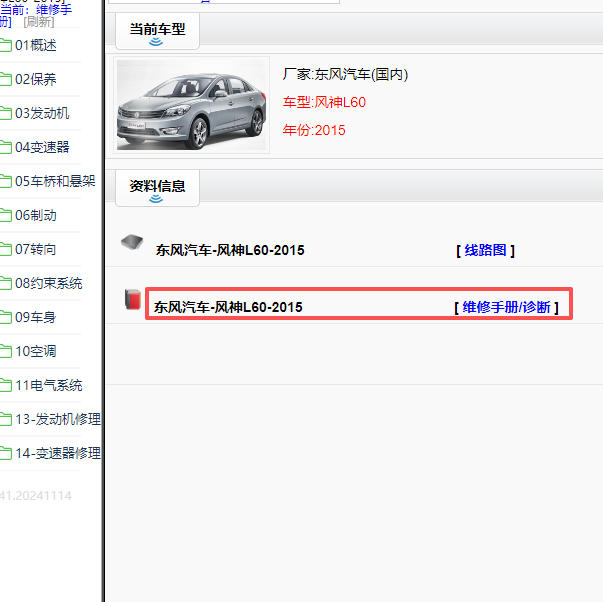Click folder icon beside 01概述
This screenshot has width=603, height=602.
[x=6, y=45]
